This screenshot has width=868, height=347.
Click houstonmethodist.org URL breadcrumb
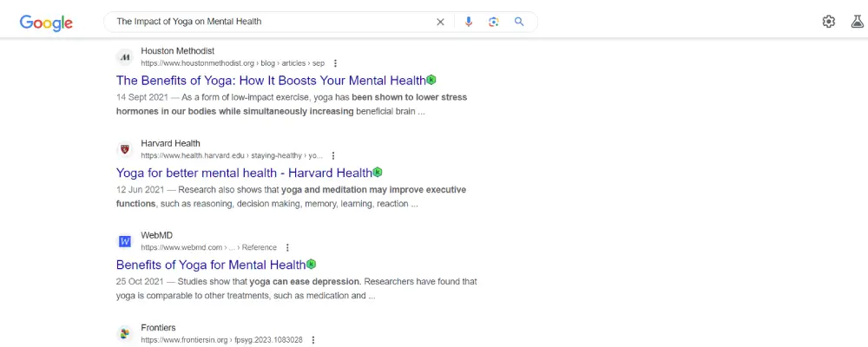tap(233, 63)
